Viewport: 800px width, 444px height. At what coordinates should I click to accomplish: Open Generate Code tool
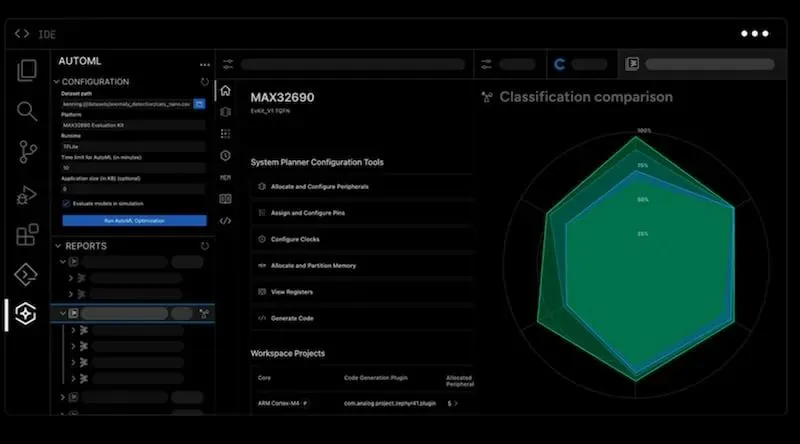coord(292,318)
